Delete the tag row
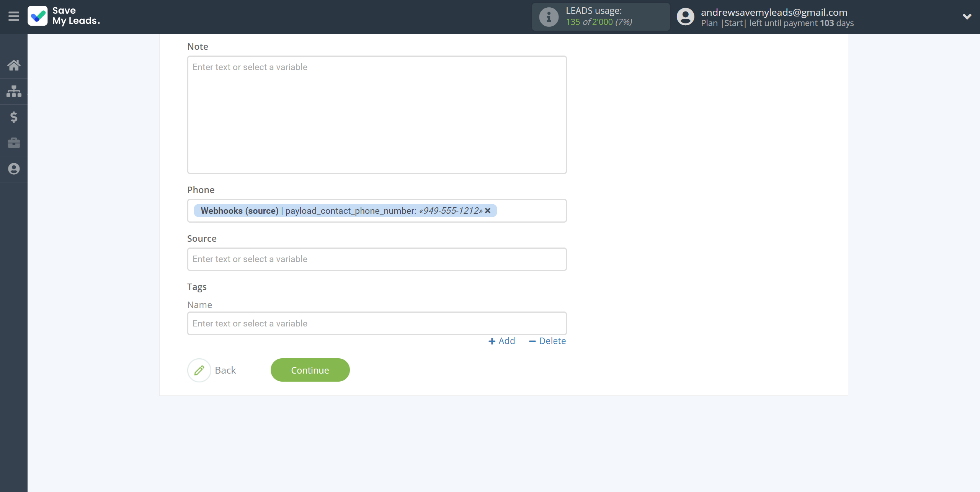This screenshot has width=980, height=492. point(547,341)
